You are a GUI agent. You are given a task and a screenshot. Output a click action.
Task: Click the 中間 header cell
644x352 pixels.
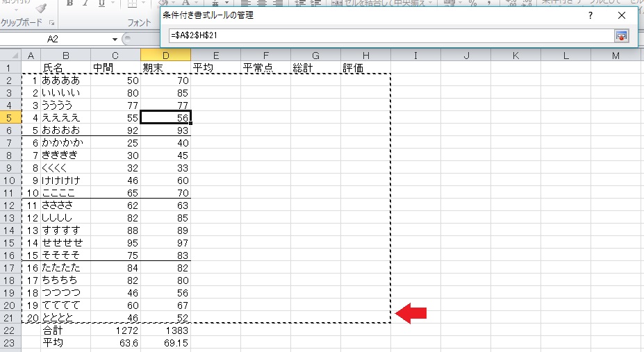tap(115, 68)
